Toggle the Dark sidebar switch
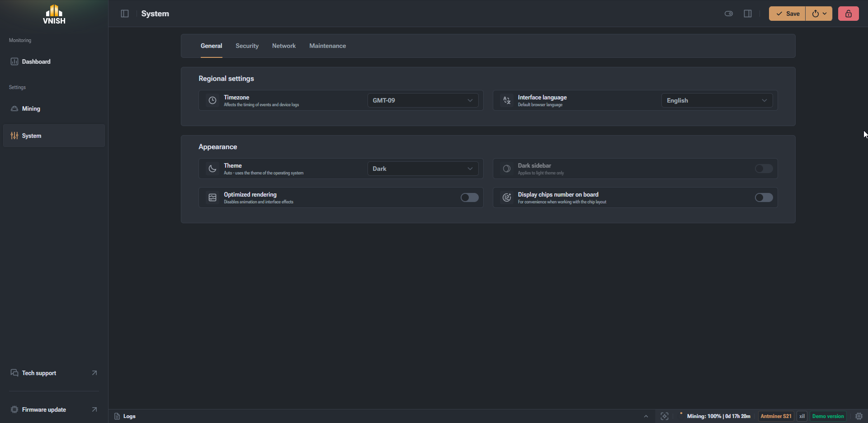This screenshot has width=868, height=423. tap(764, 169)
